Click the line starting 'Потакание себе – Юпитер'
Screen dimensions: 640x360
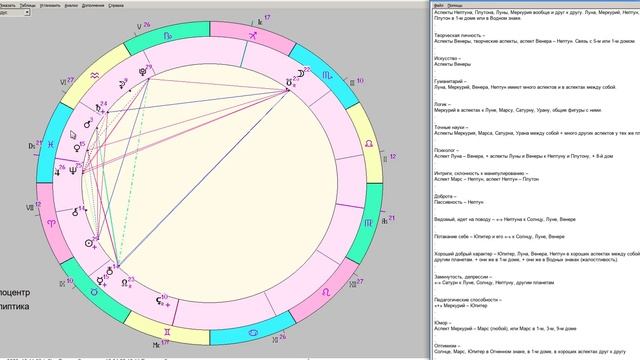pyautogui.click(x=499, y=236)
